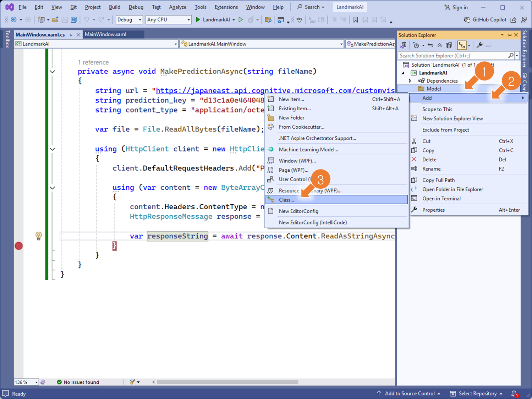
Task: Open the Build menu
Action: click(114, 7)
